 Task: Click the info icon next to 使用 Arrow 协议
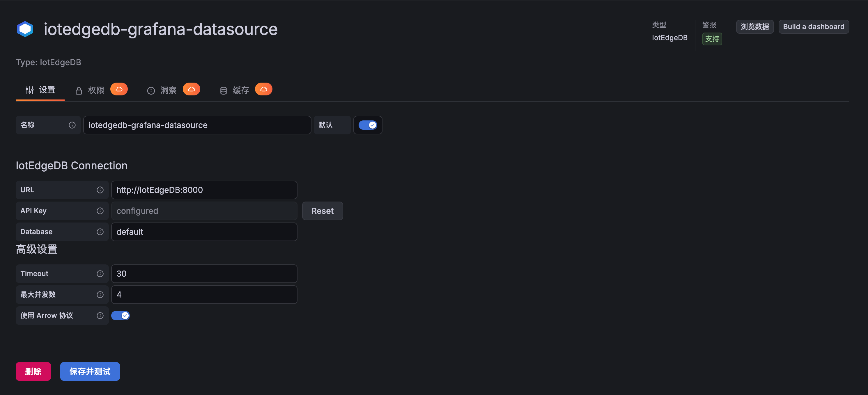(x=100, y=316)
